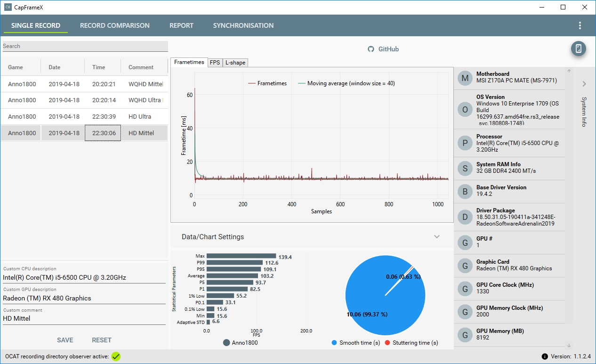The width and height of the screenshot is (596, 364).
Task: Open the Record Comparison tab
Action: (115, 25)
